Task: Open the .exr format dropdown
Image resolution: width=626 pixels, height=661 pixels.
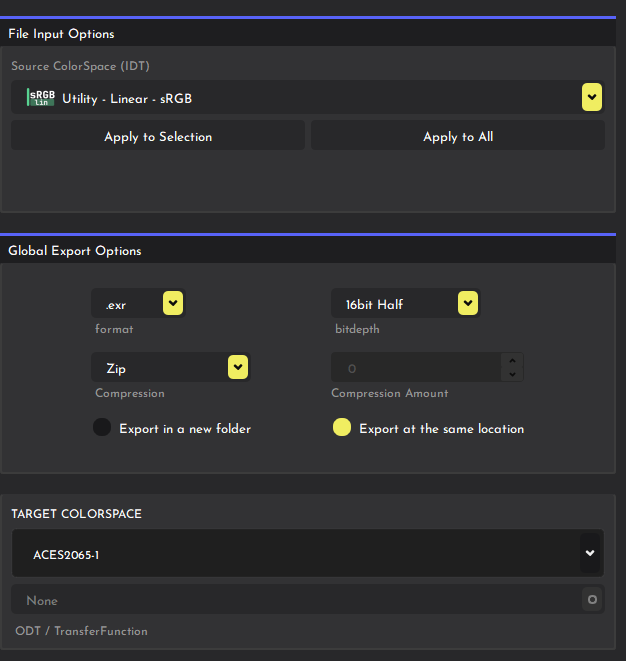Action: coord(172,303)
